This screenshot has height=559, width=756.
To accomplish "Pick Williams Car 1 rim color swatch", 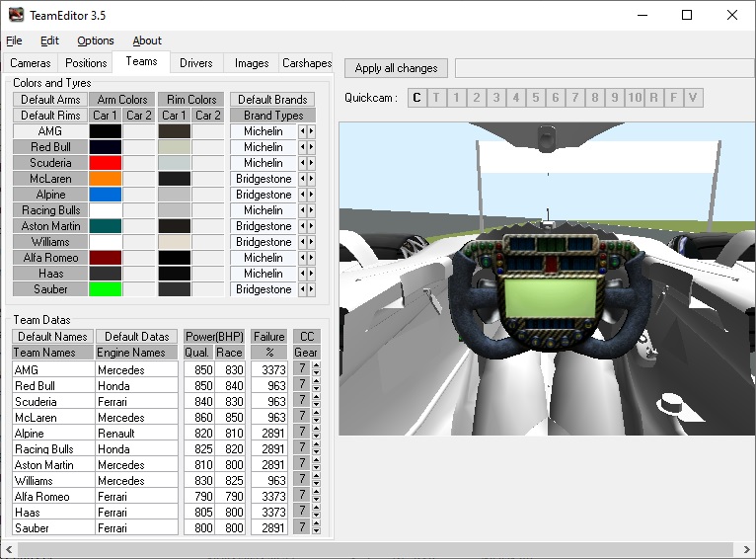I will pos(174,242).
